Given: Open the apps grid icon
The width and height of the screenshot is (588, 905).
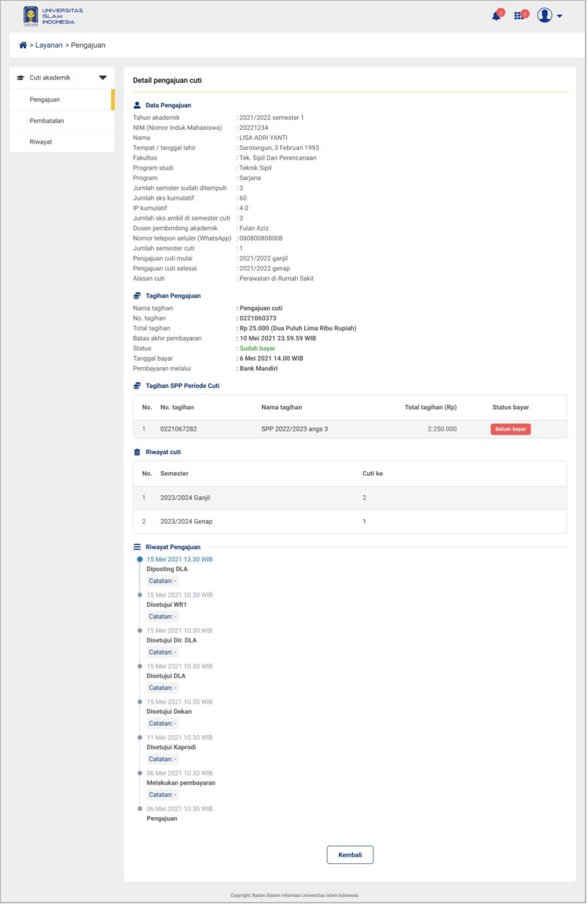Looking at the screenshot, I should click(x=519, y=16).
